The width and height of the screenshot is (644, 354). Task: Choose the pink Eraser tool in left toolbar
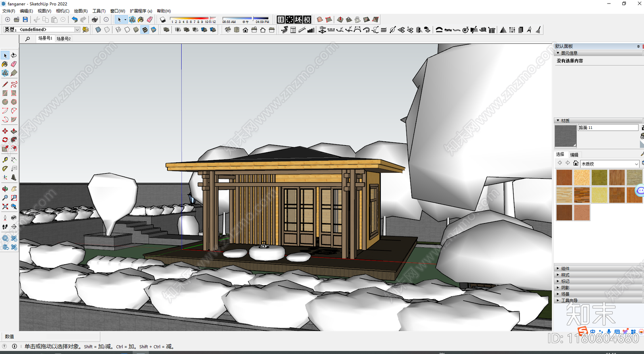coord(14,64)
